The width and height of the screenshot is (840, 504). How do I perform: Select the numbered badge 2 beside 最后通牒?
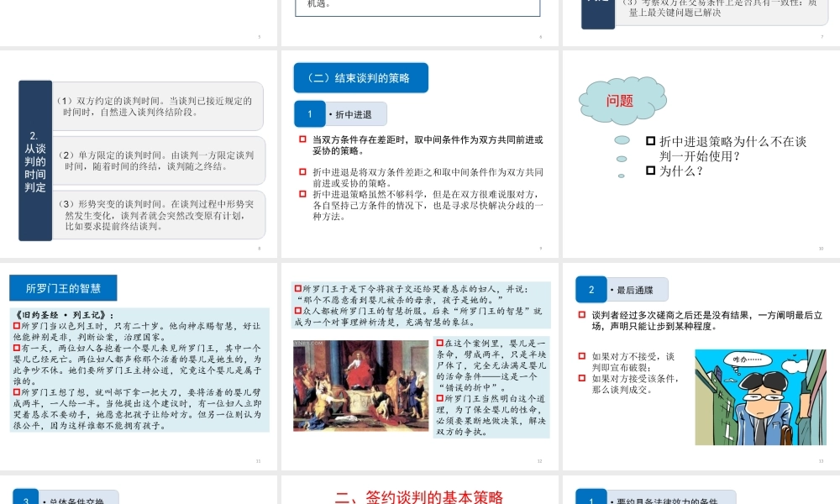tap(591, 289)
